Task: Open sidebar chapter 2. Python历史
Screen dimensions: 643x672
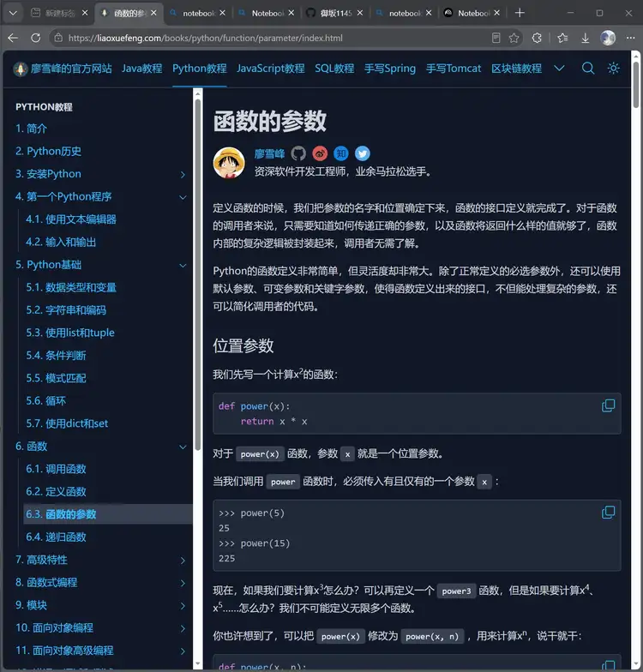Action: pos(48,151)
